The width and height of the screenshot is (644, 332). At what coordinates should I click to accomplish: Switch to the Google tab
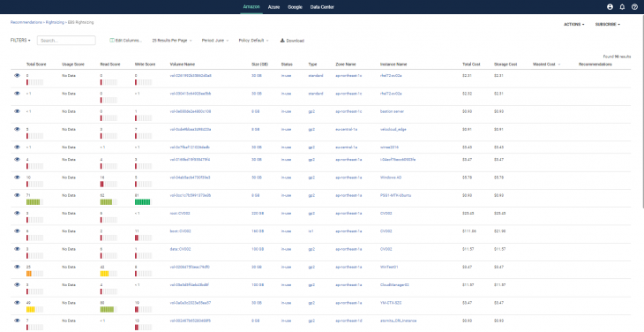click(295, 7)
